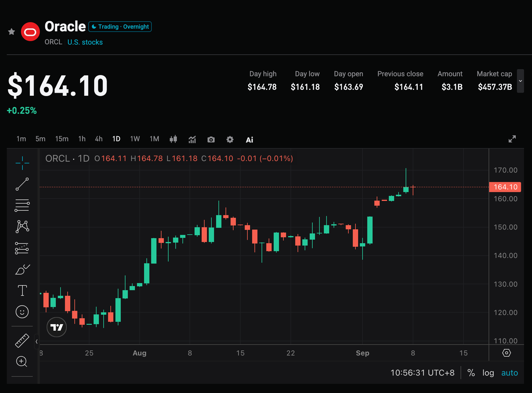Image resolution: width=532 pixels, height=393 pixels.
Task: Open the indicators menu icon
Action: coord(192,139)
